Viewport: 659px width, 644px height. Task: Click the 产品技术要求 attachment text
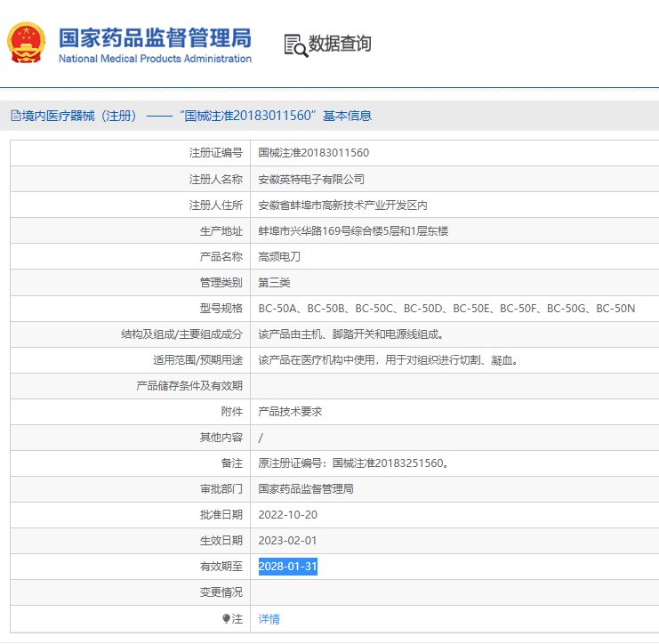(x=290, y=412)
